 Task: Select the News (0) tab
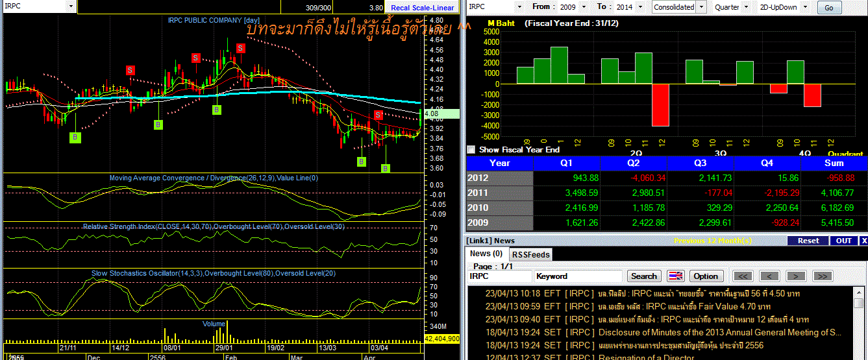click(x=486, y=254)
